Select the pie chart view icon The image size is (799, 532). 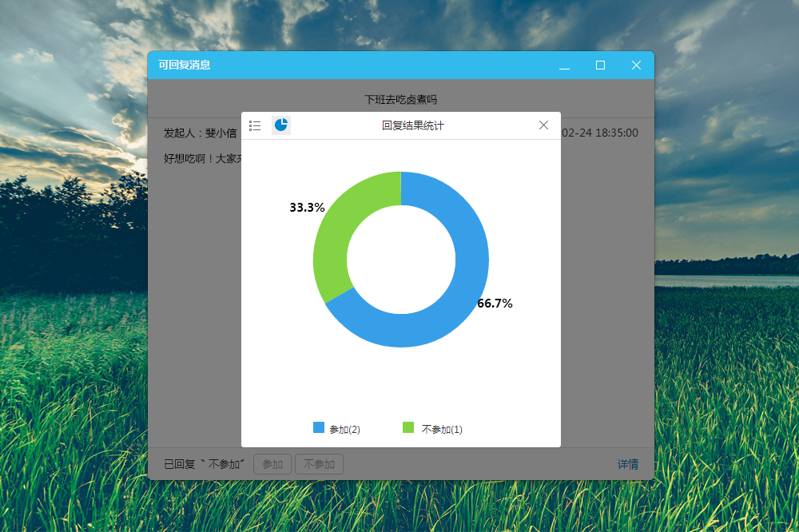click(280, 125)
